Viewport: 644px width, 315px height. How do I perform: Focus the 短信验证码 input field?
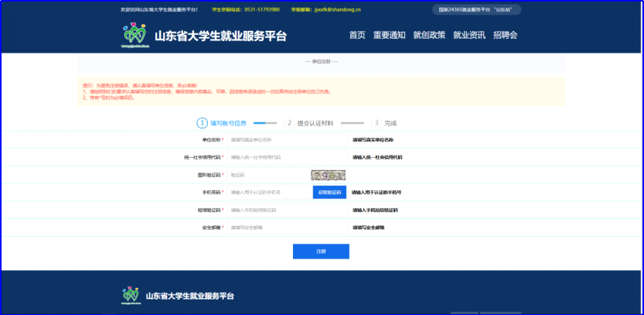click(x=287, y=210)
